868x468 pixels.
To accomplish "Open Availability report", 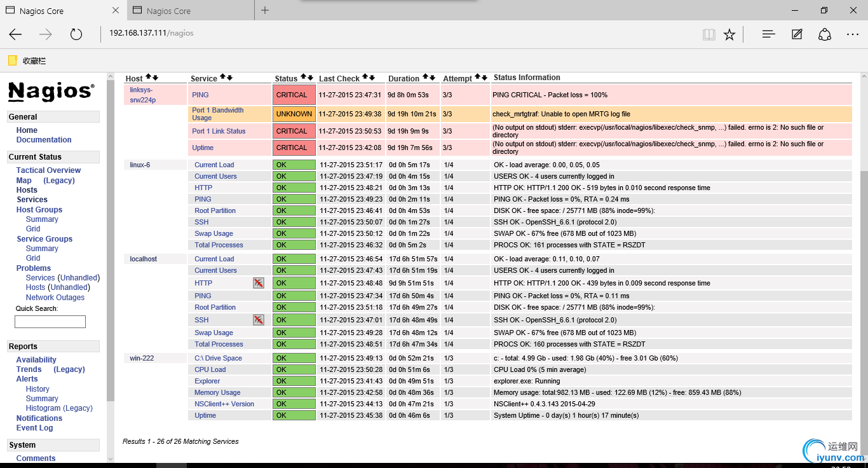I will pos(36,360).
